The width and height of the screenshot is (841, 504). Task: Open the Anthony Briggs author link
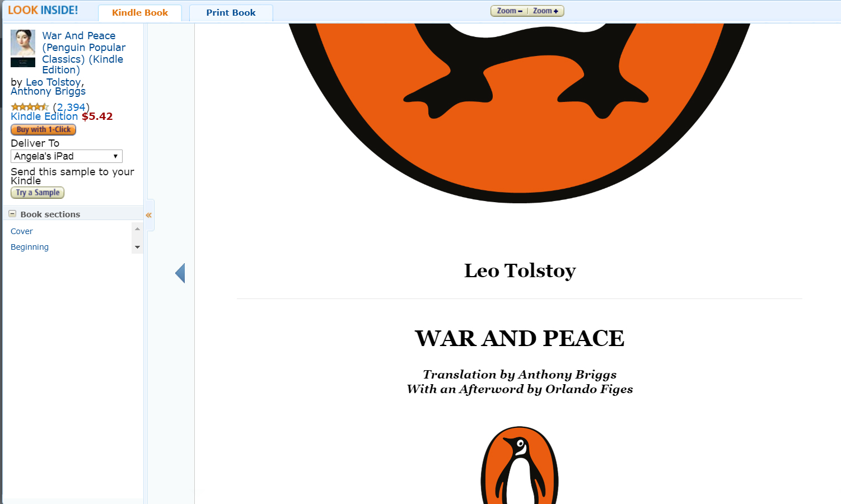(48, 91)
